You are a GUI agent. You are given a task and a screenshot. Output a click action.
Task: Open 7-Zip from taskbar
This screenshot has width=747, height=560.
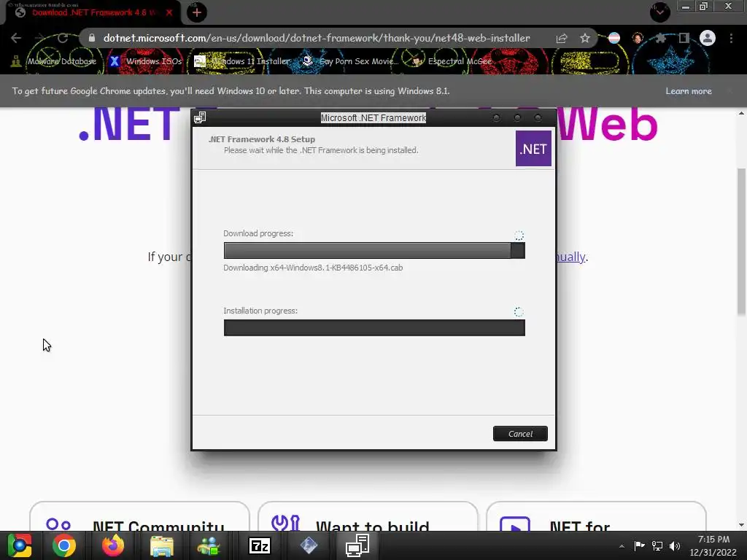260,545
